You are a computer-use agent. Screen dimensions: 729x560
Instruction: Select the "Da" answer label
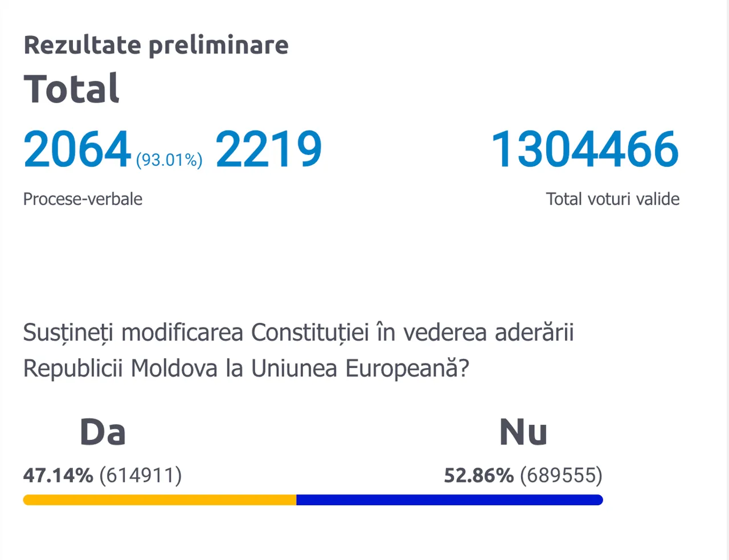(x=103, y=432)
